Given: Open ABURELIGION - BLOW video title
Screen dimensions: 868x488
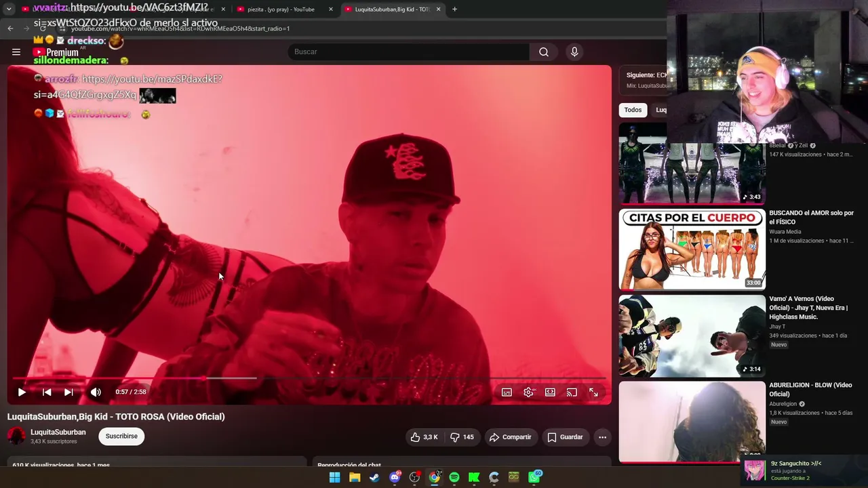Looking at the screenshot, I should click(810, 390).
